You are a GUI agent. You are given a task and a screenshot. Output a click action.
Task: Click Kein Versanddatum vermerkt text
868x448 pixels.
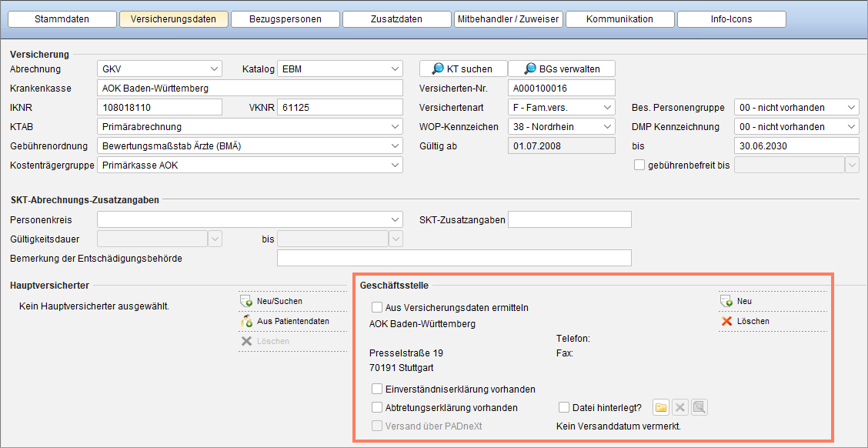click(618, 426)
